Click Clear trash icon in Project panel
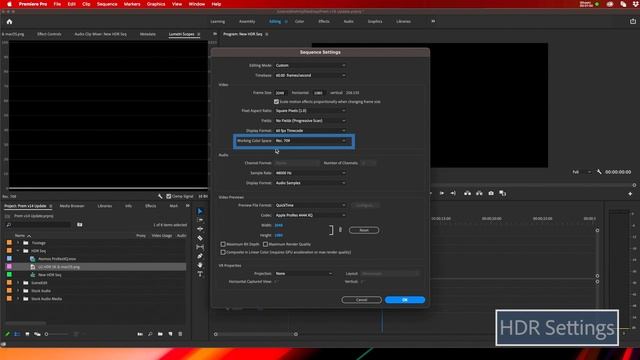The width and height of the screenshot is (640, 360). pyautogui.click(x=180, y=334)
